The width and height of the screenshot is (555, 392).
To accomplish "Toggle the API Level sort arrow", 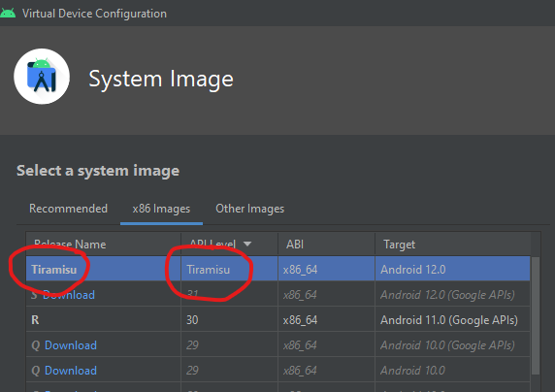I will 247,244.
